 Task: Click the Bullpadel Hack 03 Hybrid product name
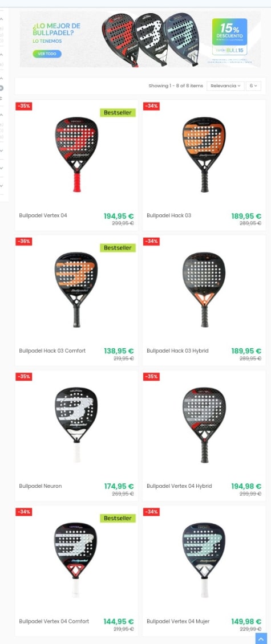point(177,350)
